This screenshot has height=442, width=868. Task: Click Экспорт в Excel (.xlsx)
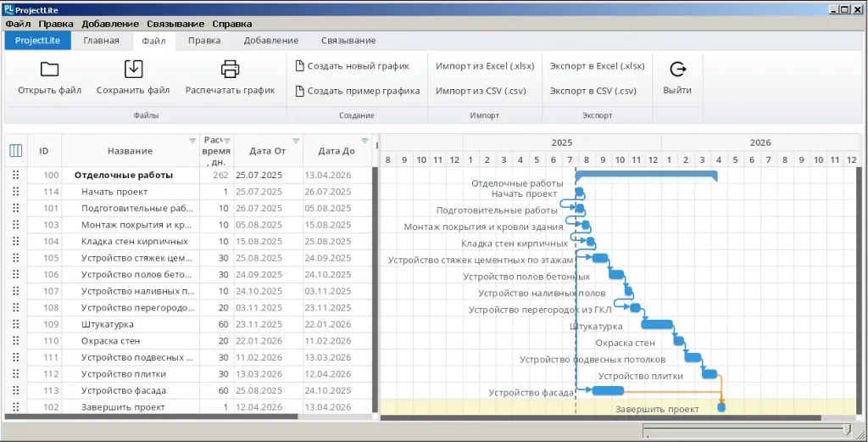tap(598, 66)
